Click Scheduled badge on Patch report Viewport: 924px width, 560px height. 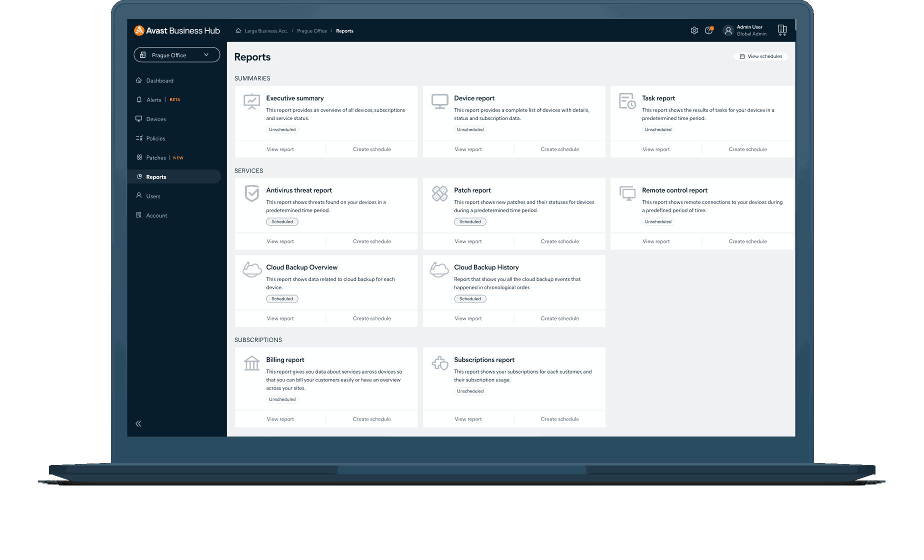click(470, 221)
